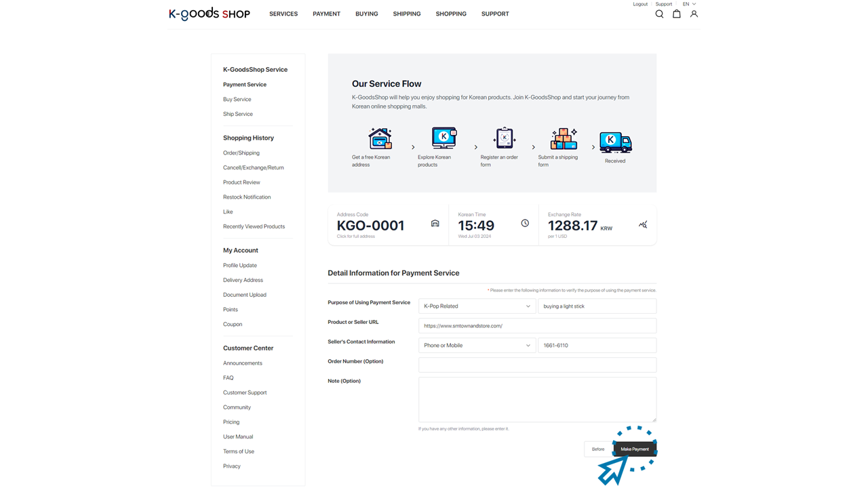Image resolution: width=868 pixels, height=488 pixels.
Task: Click inside the Note text area
Action: [x=537, y=399]
